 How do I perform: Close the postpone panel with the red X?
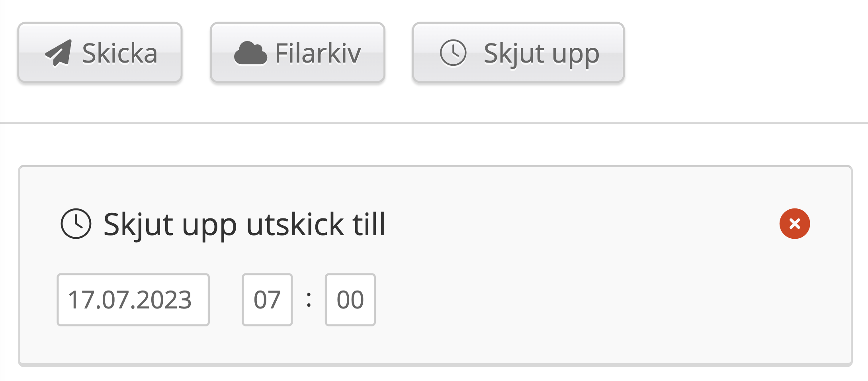pos(794,224)
